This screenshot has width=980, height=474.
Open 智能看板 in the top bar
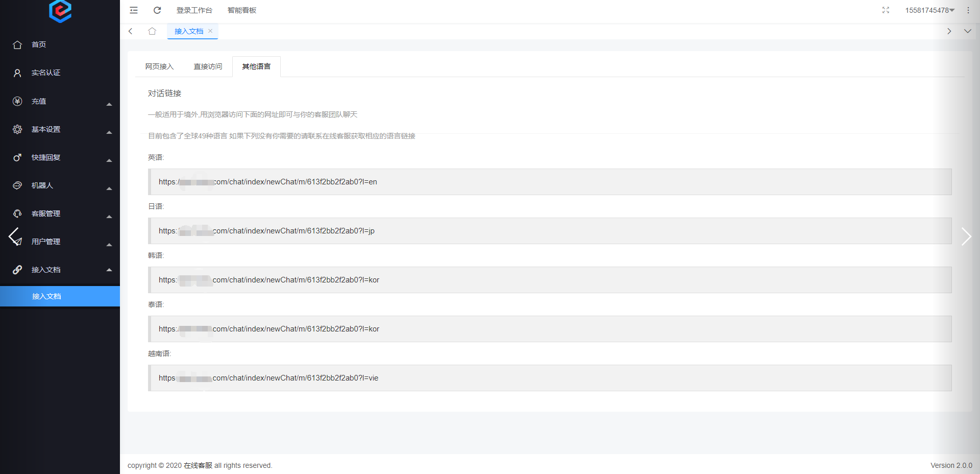[242, 10]
